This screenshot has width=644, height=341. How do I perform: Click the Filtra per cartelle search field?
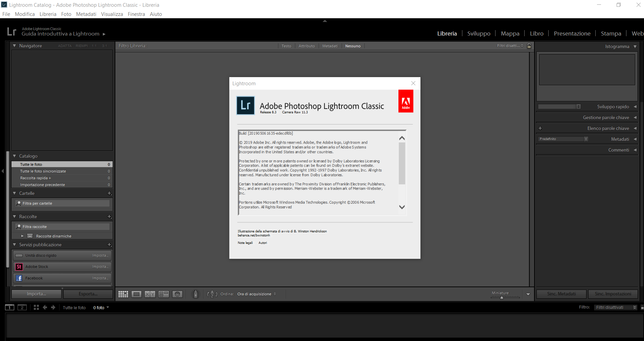coord(63,203)
